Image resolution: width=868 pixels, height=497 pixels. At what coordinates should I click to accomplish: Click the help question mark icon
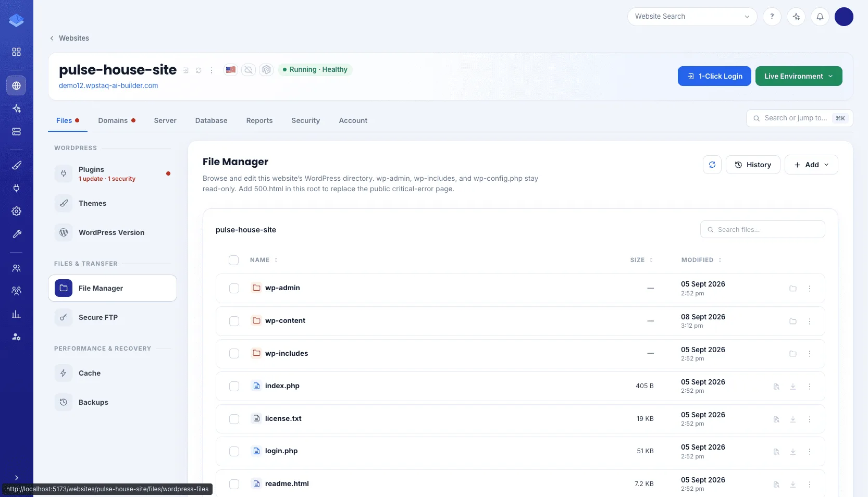pos(772,17)
